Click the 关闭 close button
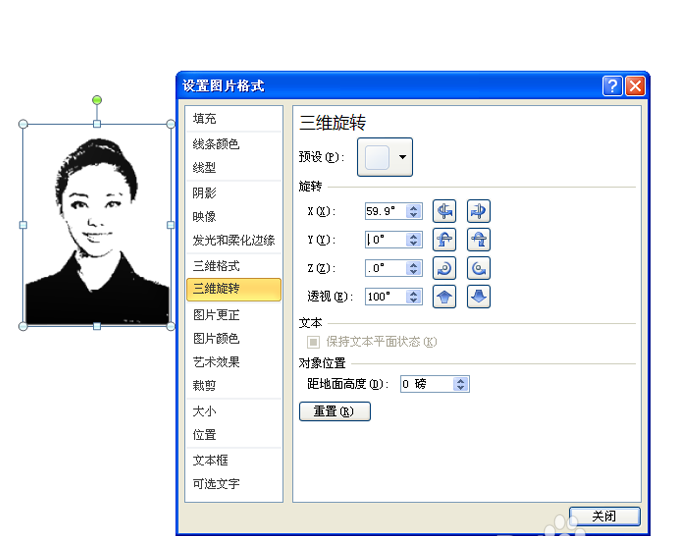The width and height of the screenshot is (682, 536). click(x=604, y=516)
